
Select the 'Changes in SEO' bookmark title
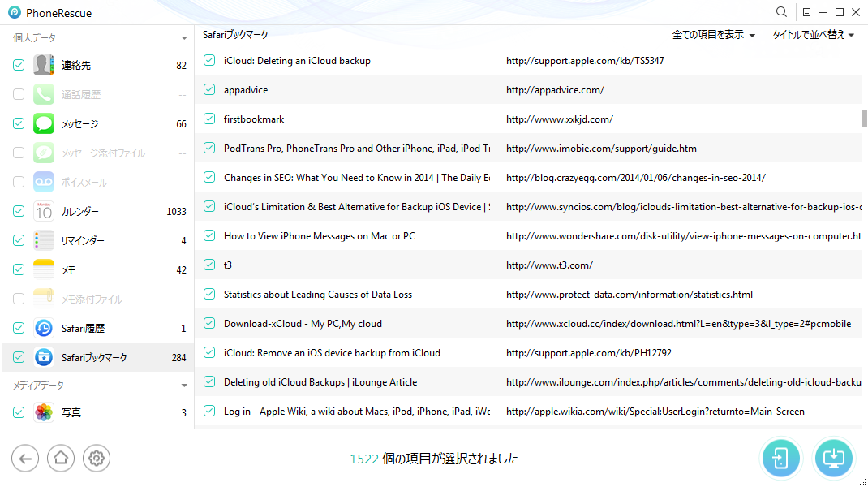click(x=356, y=178)
